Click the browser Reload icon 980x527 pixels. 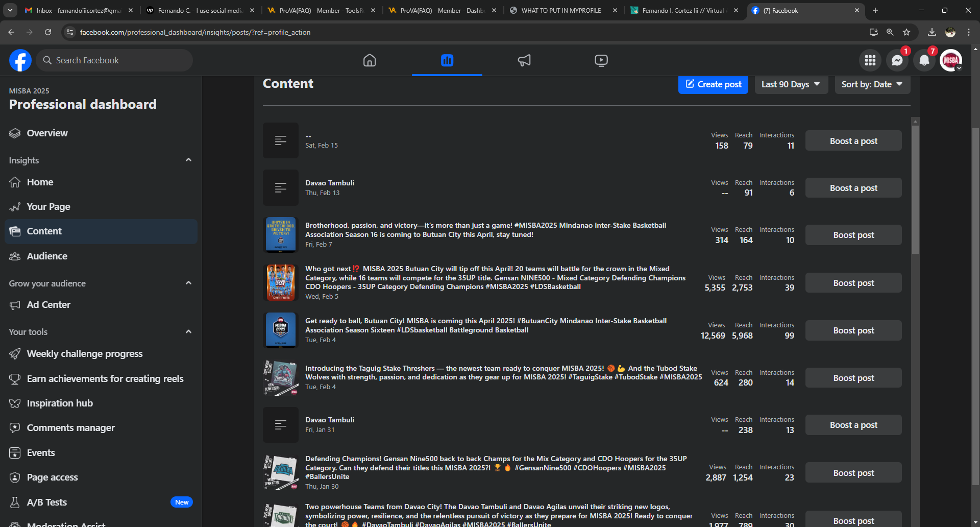[x=48, y=32]
